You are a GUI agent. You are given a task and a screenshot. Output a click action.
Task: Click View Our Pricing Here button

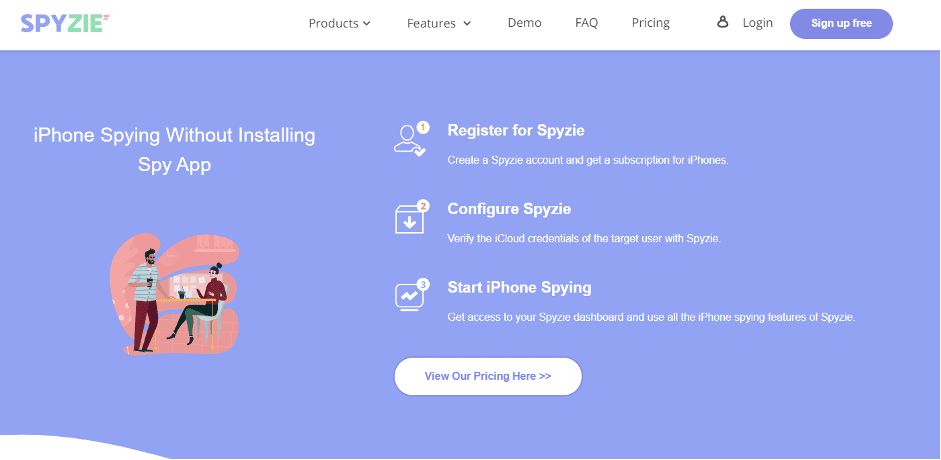(x=488, y=376)
